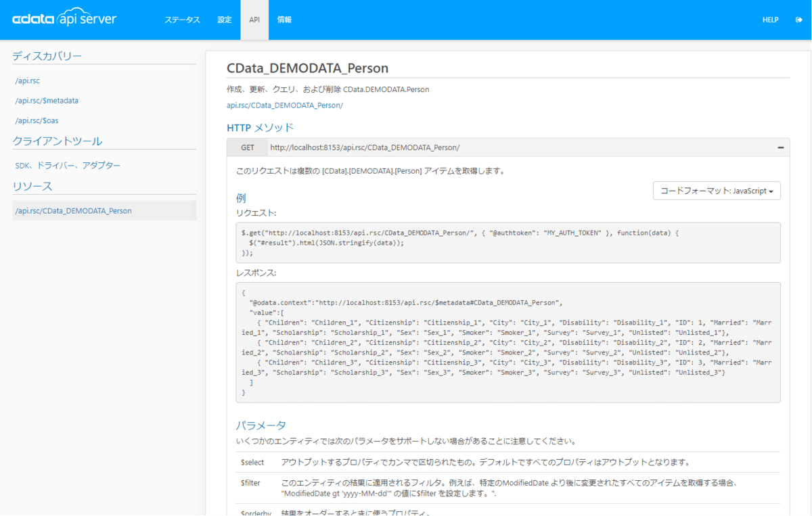Click the $select parameter name
The width and height of the screenshot is (812, 516).
tap(252, 463)
